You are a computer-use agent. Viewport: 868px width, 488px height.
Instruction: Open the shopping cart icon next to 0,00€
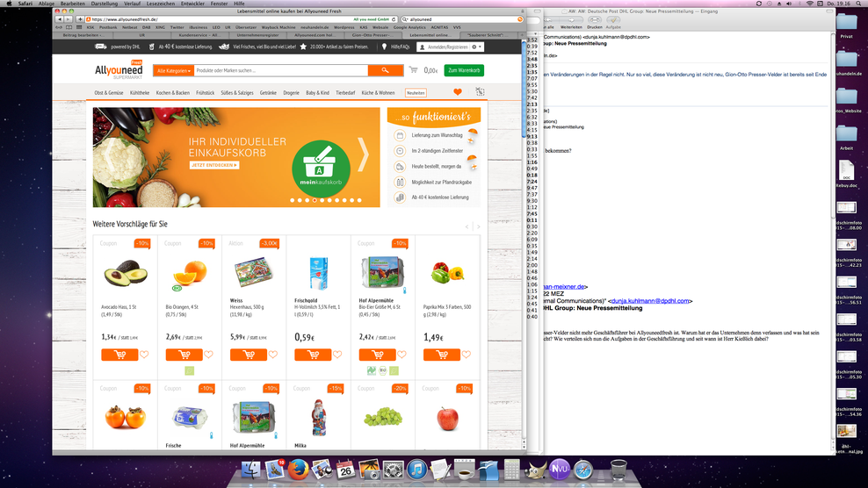pyautogui.click(x=414, y=69)
